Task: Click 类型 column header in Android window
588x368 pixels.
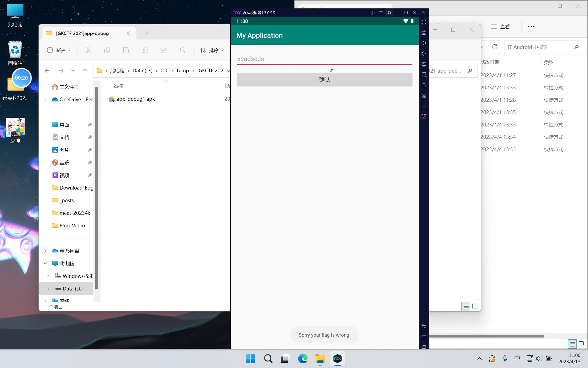Action: [x=549, y=62]
